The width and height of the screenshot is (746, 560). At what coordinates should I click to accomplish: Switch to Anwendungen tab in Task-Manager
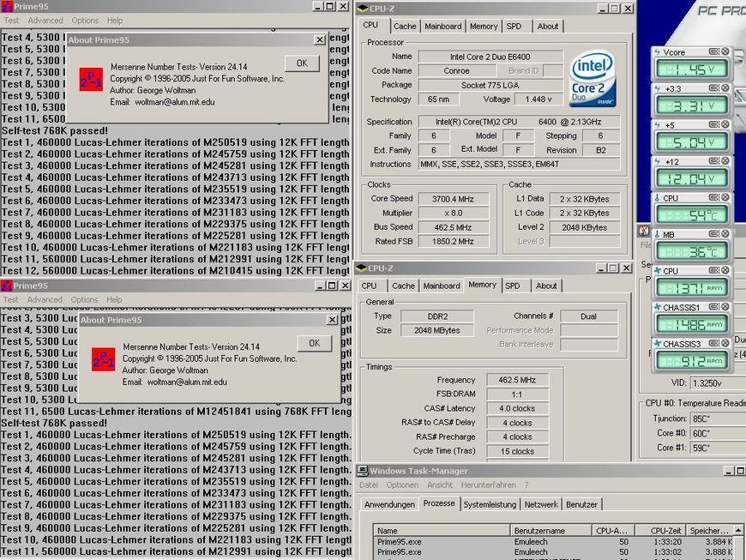[389, 504]
